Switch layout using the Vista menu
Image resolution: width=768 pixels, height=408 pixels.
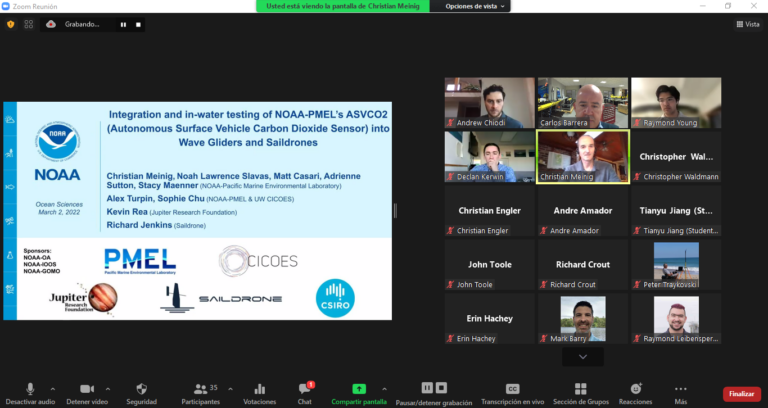pos(746,24)
